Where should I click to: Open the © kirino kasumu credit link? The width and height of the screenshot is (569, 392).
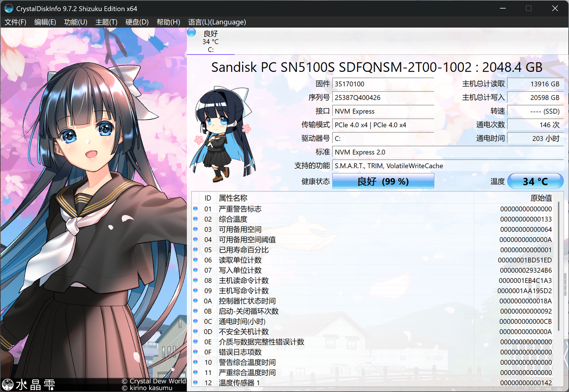(147, 388)
